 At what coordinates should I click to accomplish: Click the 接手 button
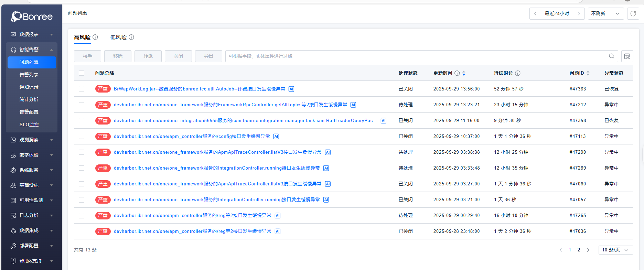point(87,56)
